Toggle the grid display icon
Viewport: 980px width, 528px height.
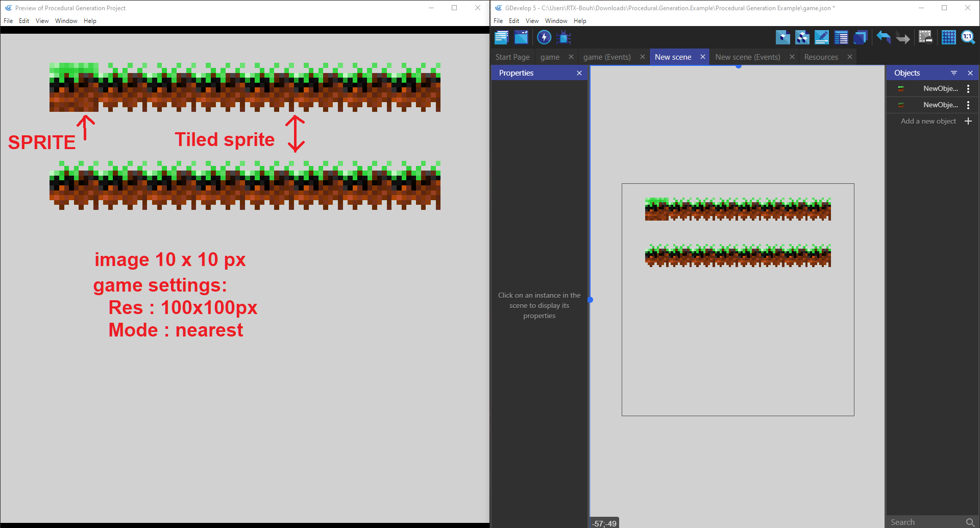tap(948, 37)
